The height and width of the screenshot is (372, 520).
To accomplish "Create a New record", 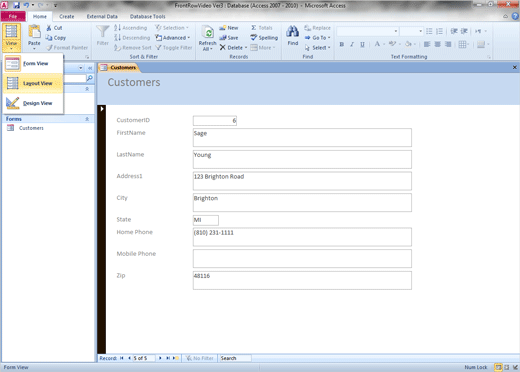I will coord(229,28).
